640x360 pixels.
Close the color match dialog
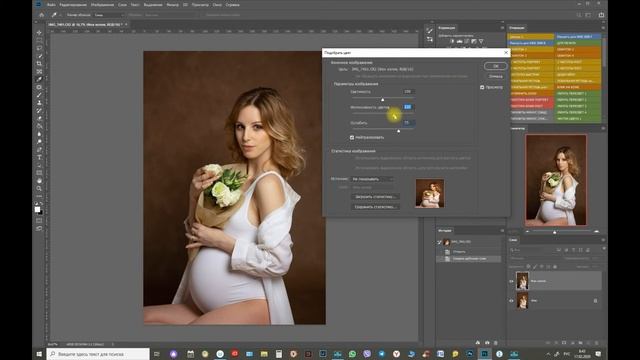[506, 53]
